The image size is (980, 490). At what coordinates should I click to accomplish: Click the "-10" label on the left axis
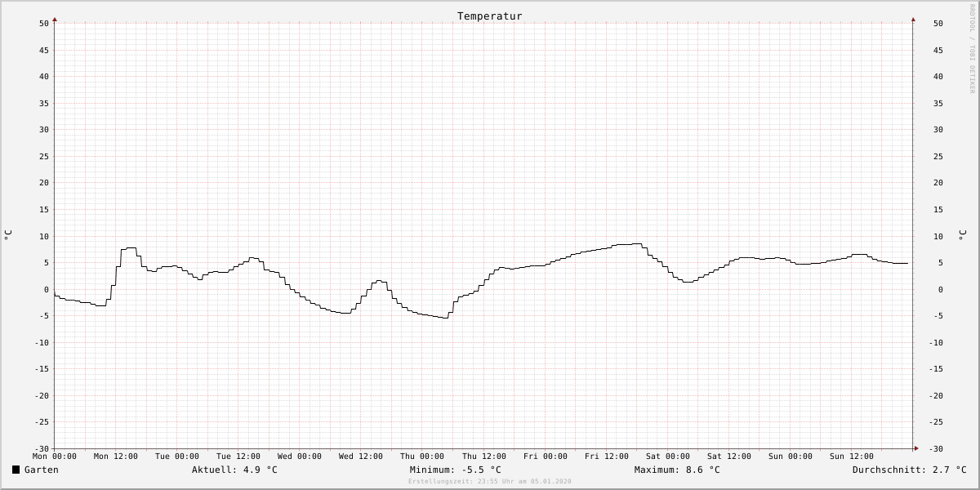click(x=42, y=342)
